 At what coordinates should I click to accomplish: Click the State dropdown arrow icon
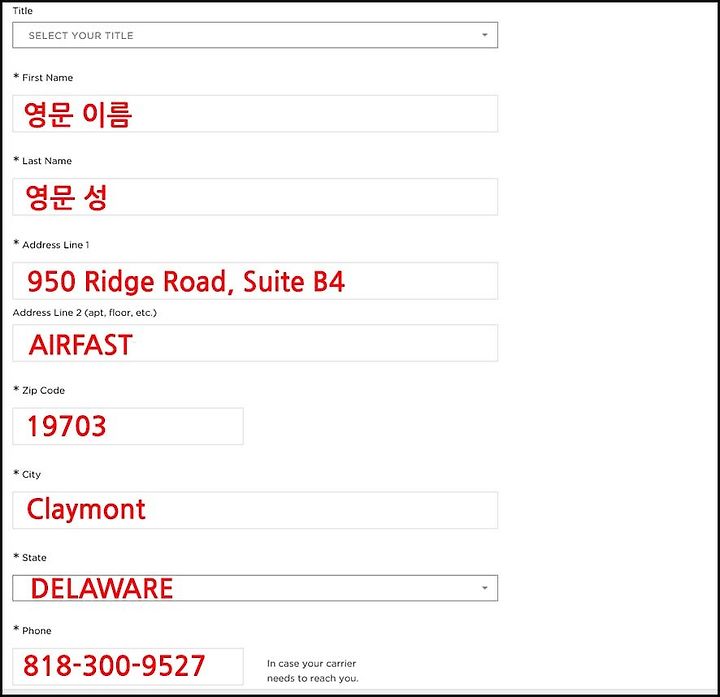click(x=484, y=588)
